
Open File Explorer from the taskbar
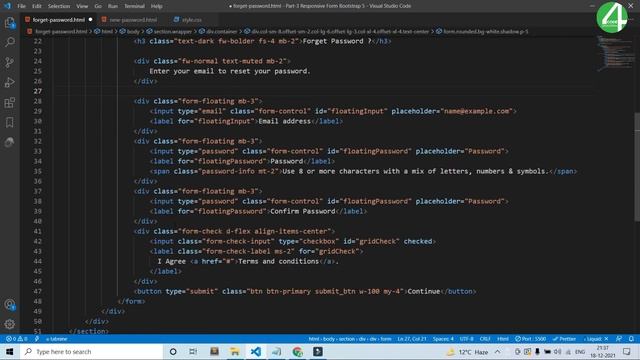(235, 351)
